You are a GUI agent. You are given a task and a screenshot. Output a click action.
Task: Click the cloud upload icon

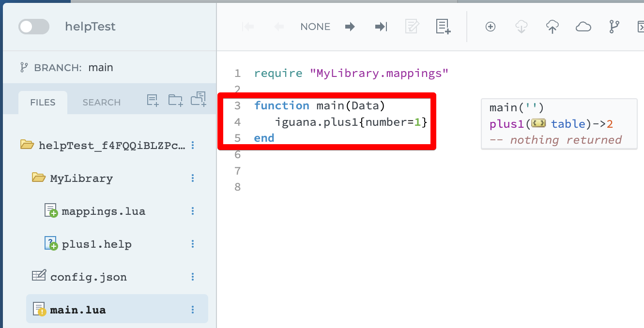pos(552,27)
